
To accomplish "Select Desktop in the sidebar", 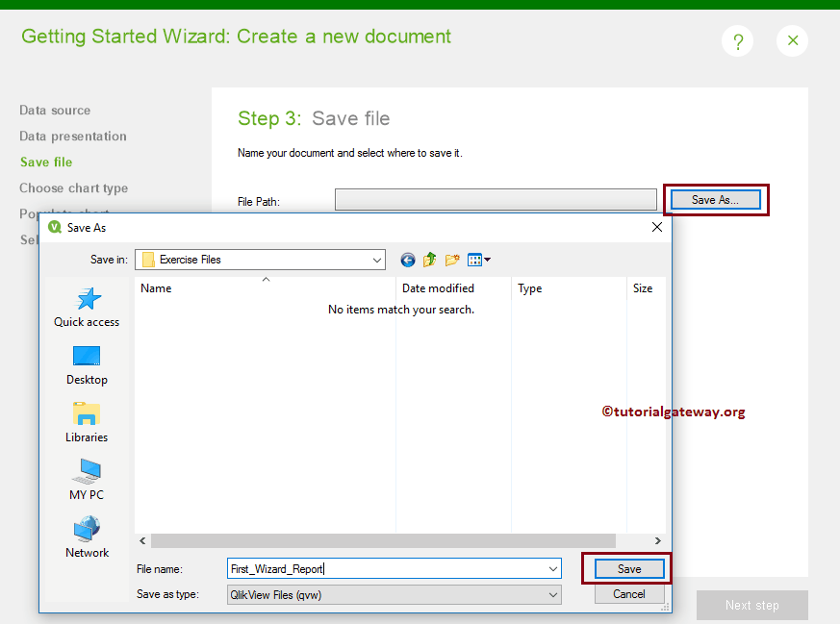I will (86, 365).
